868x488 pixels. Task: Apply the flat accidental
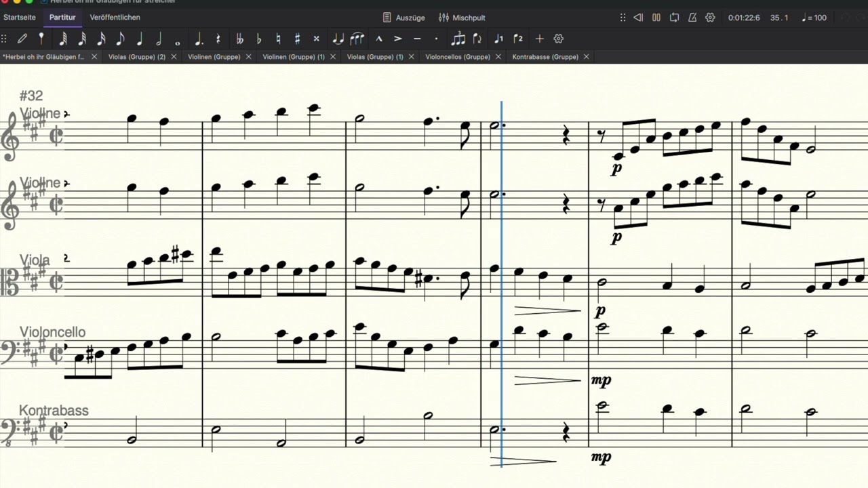click(x=258, y=39)
